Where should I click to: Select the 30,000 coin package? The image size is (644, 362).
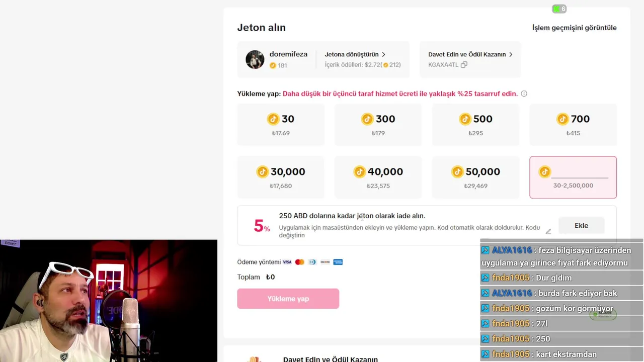coord(281,177)
